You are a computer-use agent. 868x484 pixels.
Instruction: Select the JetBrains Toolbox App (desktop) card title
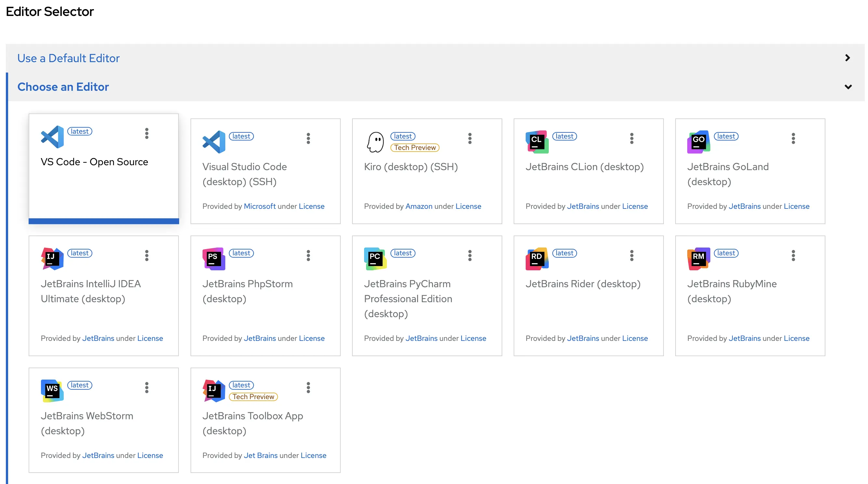253,423
